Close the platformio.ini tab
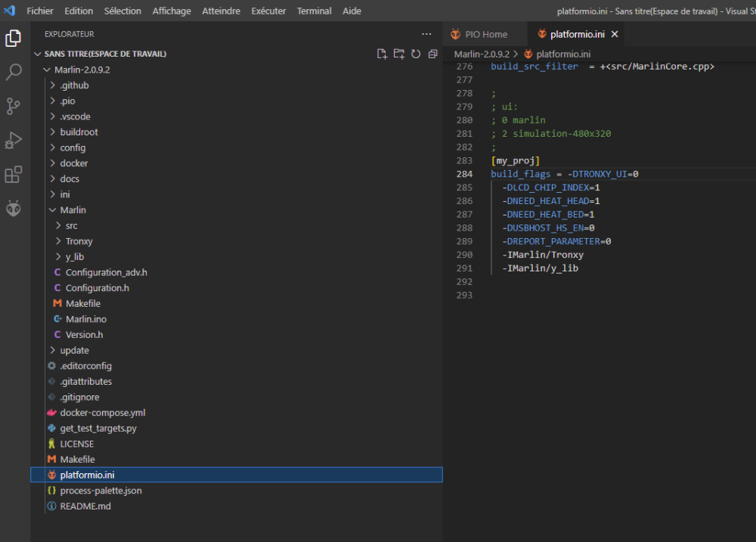 click(615, 34)
